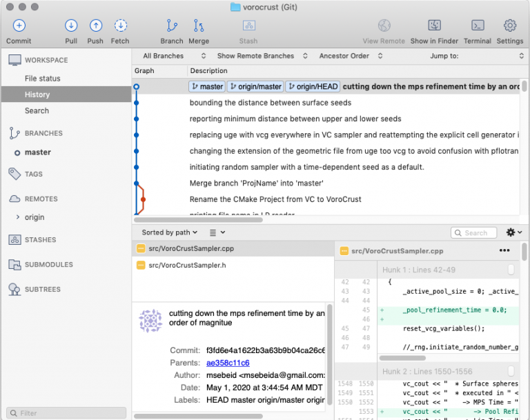Open parent commit link ae358c11c6

tap(227, 363)
